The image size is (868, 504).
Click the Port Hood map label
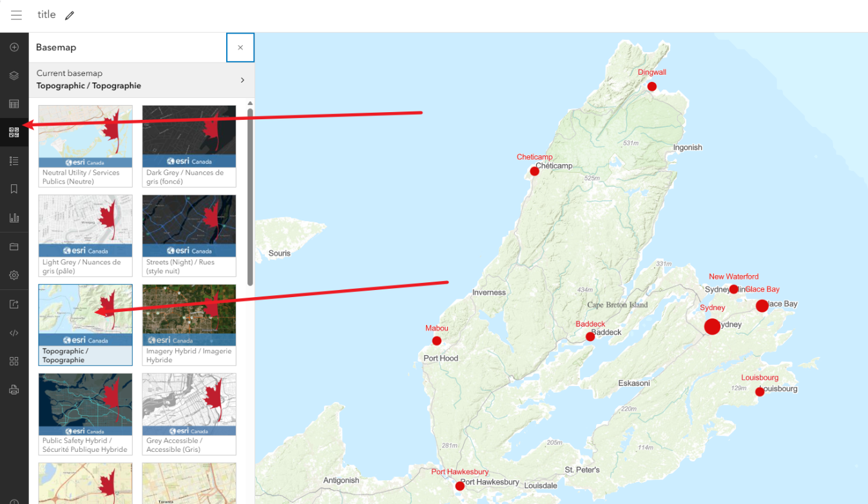tap(441, 358)
